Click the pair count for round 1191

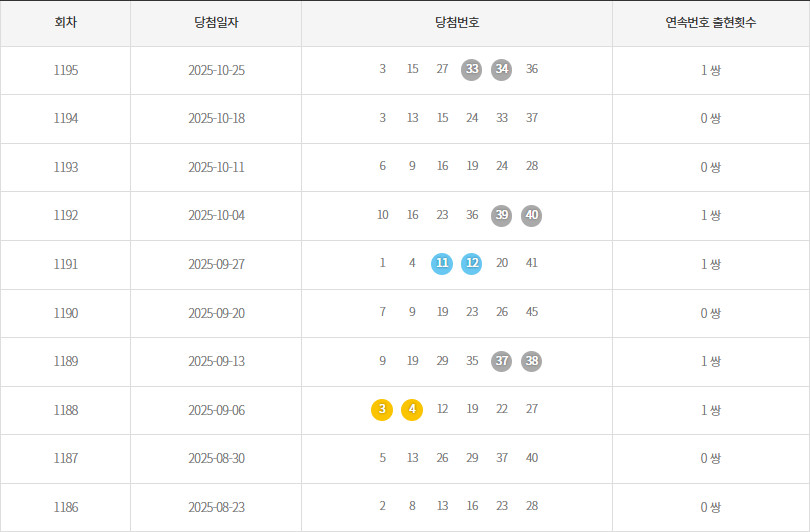710,264
